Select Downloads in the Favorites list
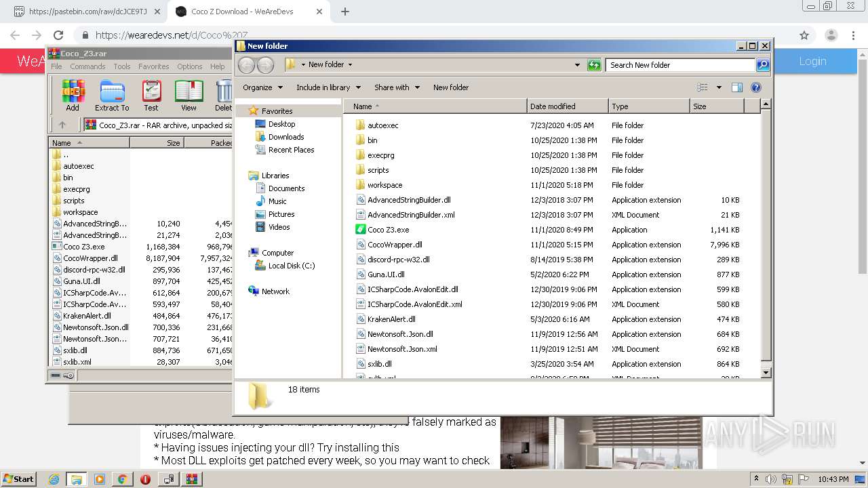Screen dimensions: 868x488 pos(286,137)
